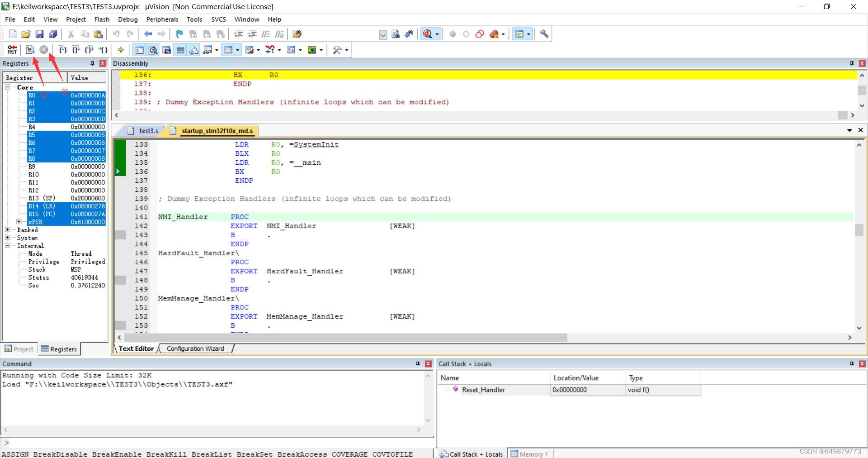Viewport: 868px width, 458px height.
Task: Open the Peripherals menu
Action: pos(162,19)
